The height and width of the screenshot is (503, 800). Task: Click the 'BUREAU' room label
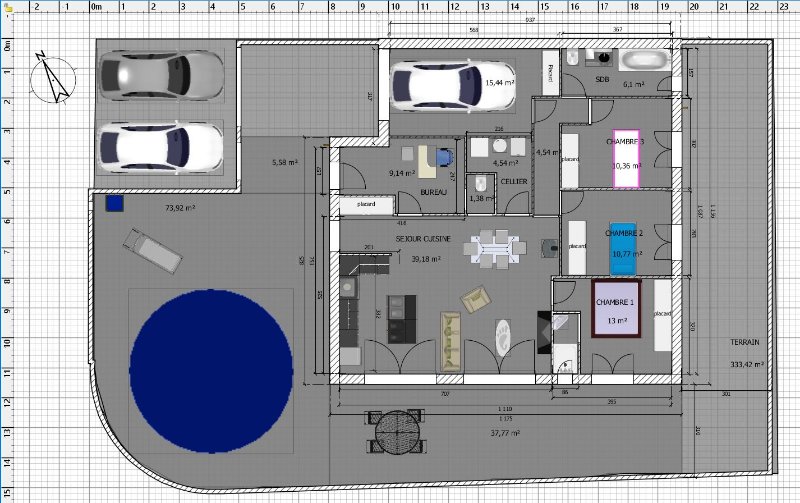433,192
